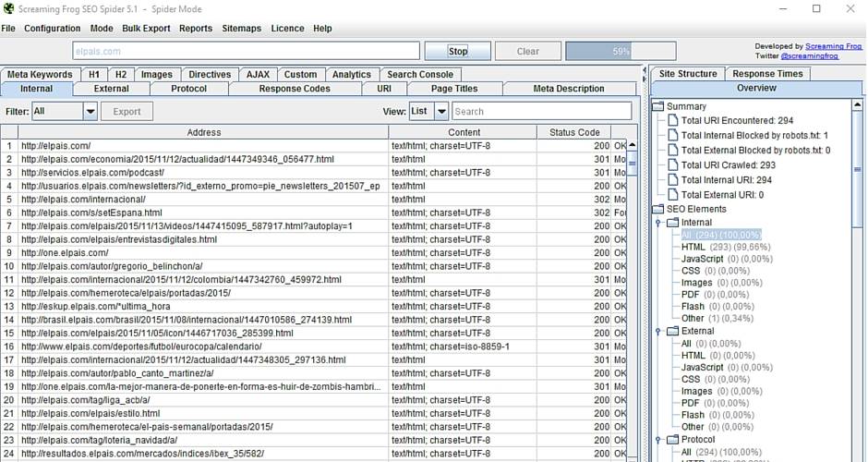Select the http://servicios.elpais.com/podcast/ row
This screenshot has width=868, height=462.
[315, 173]
